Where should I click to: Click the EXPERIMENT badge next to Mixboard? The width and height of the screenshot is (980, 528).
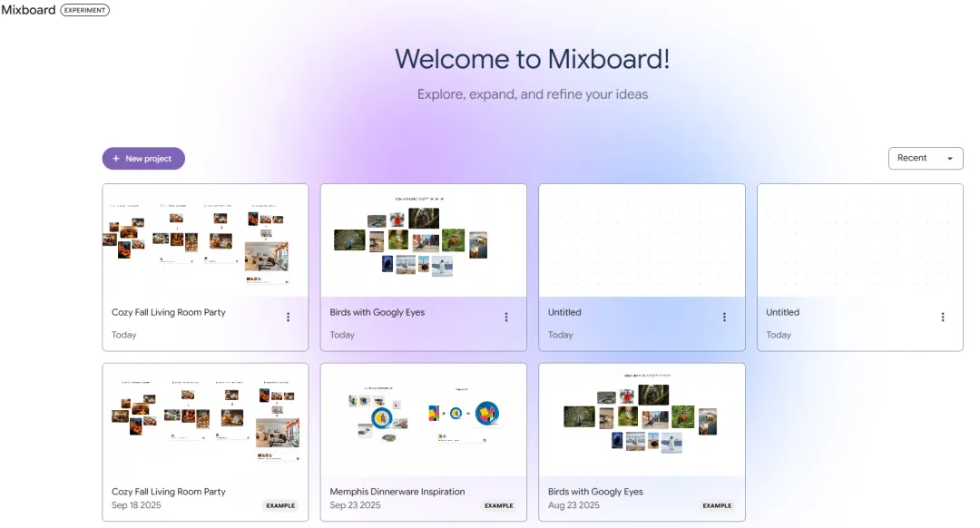point(83,10)
